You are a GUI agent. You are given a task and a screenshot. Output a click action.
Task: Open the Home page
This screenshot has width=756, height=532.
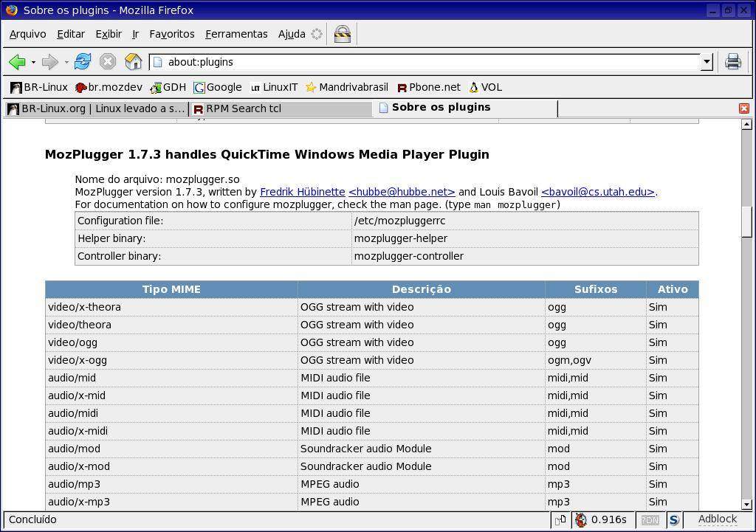(133, 61)
